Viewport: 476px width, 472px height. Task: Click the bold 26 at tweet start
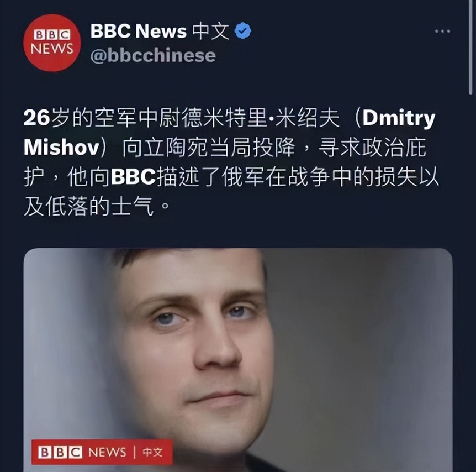pyautogui.click(x=36, y=118)
